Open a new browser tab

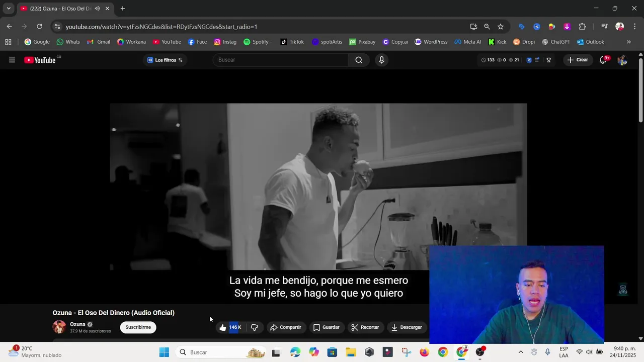tap(122, 9)
